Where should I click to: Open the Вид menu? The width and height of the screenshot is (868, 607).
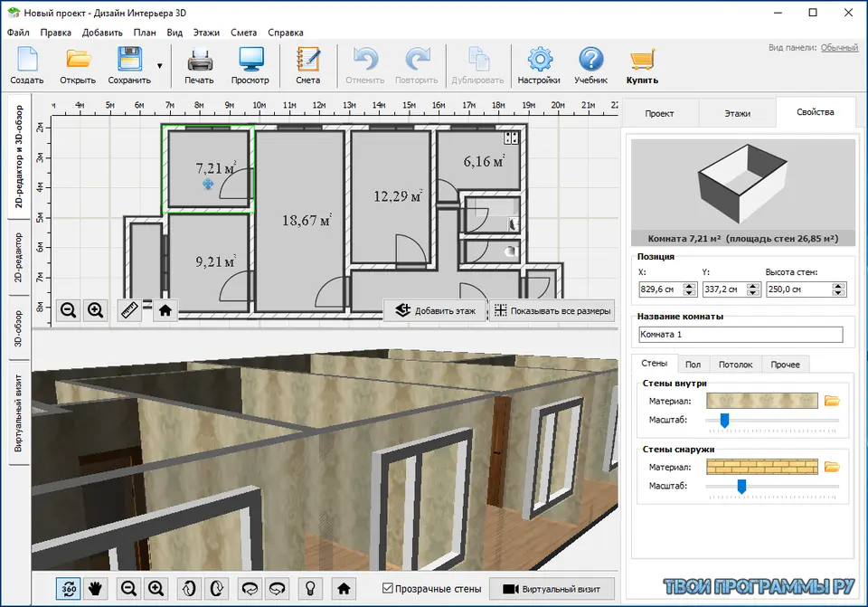coord(175,33)
